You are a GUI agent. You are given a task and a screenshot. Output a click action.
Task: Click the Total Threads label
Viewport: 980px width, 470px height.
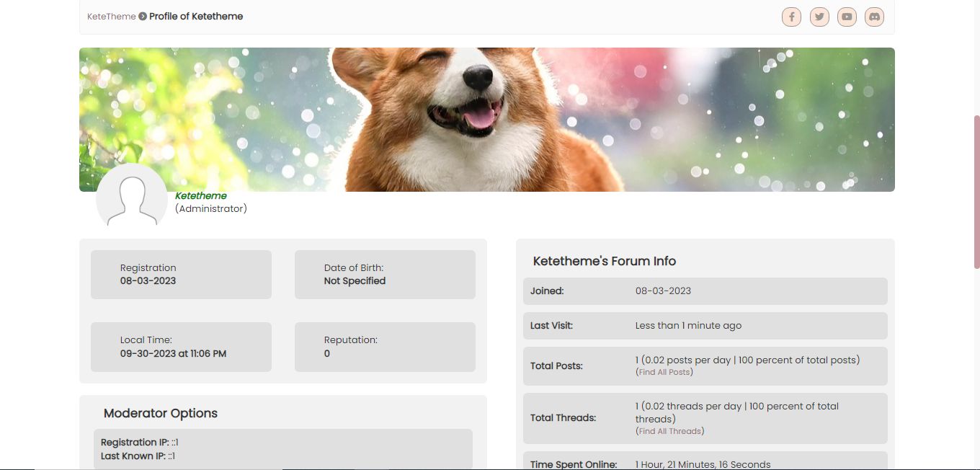pyautogui.click(x=563, y=418)
